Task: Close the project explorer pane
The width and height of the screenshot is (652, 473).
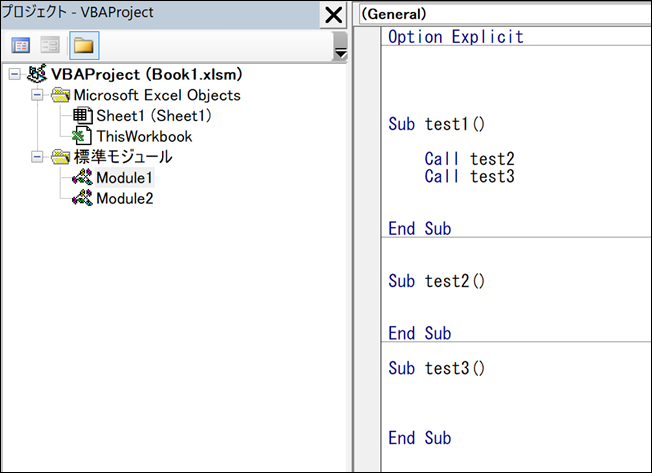Action: (333, 15)
